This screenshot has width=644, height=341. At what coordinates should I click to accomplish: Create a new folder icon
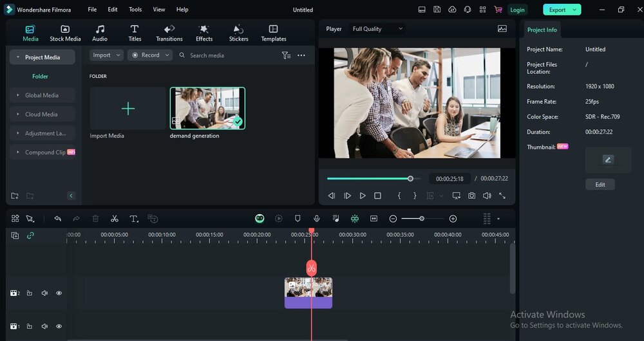[x=15, y=196]
